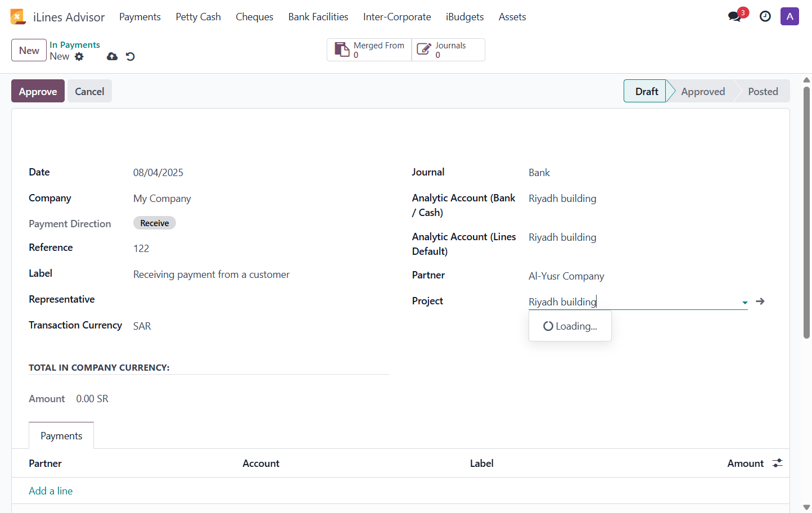Open the Merged From stat button

click(369, 49)
